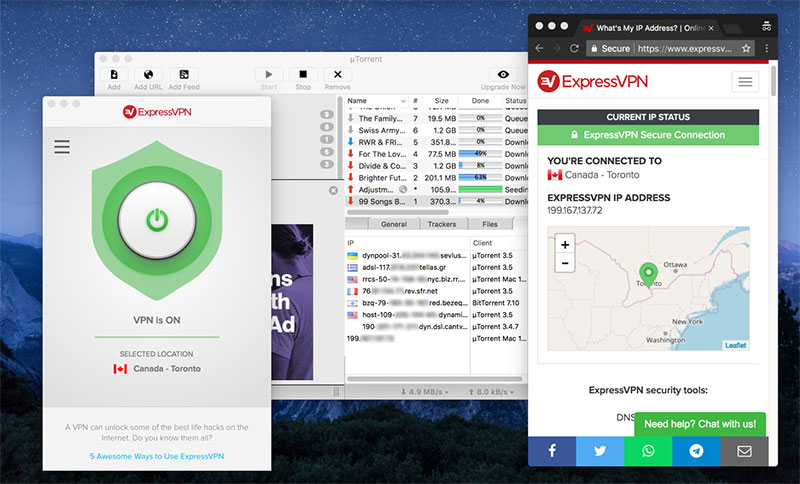Click the incognito icon in browser title bar

(766, 26)
